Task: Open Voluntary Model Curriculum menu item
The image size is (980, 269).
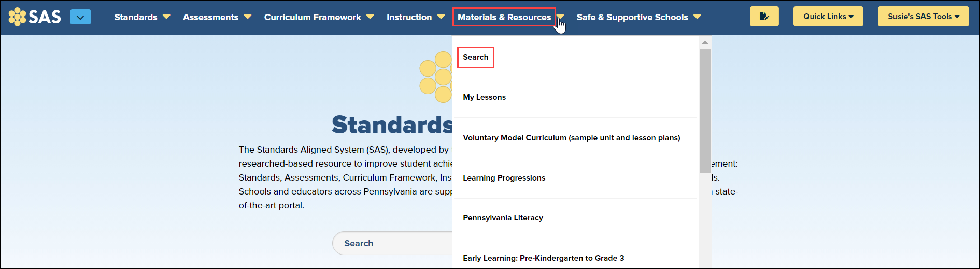Action: (x=571, y=138)
